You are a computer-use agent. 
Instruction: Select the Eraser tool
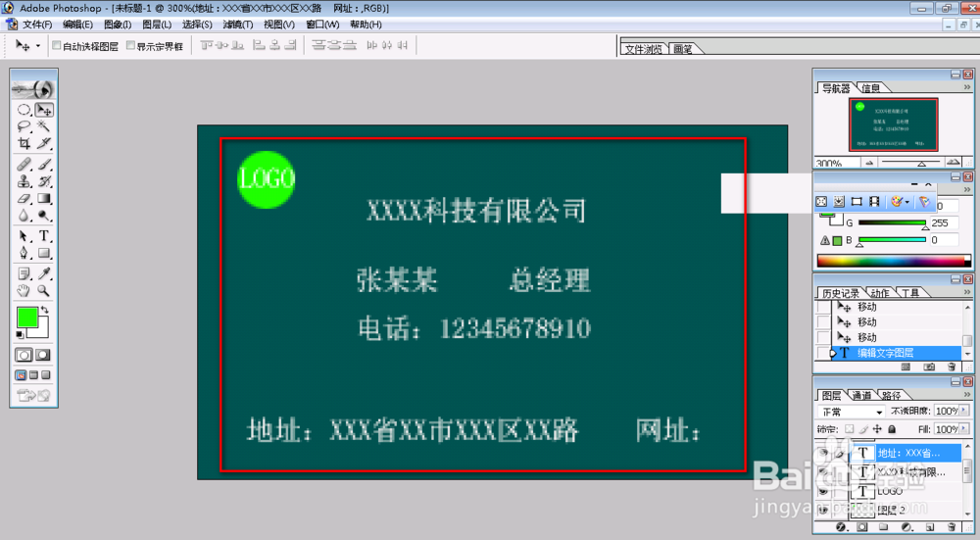click(24, 199)
